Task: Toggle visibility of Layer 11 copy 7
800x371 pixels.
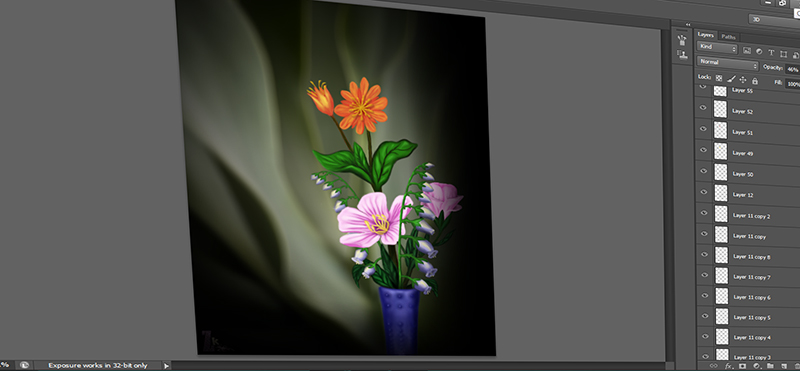Action: click(705, 275)
